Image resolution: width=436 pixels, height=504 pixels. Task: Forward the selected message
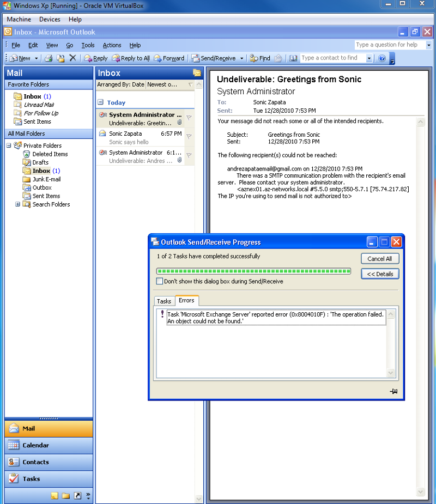point(169,58)
